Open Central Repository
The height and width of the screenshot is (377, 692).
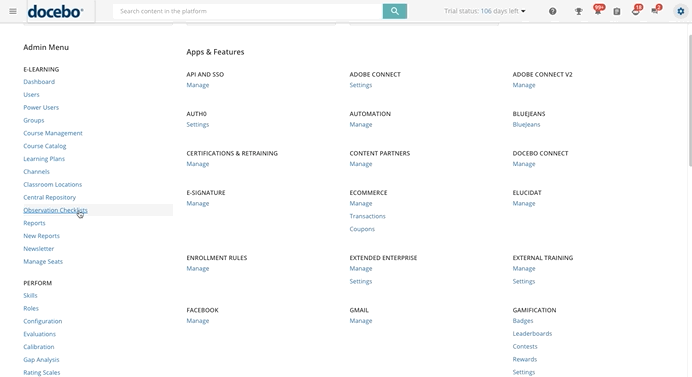coord(49,197)
